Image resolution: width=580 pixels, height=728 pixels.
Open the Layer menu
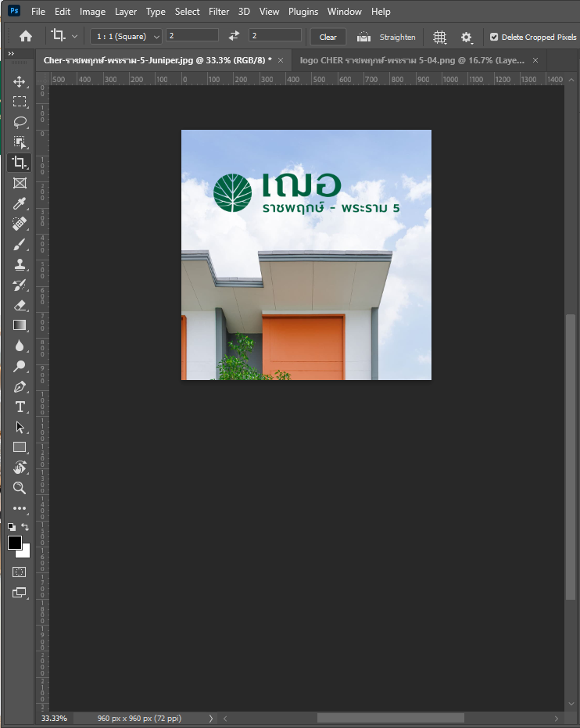pyautogui.click(x=126, y=12)
